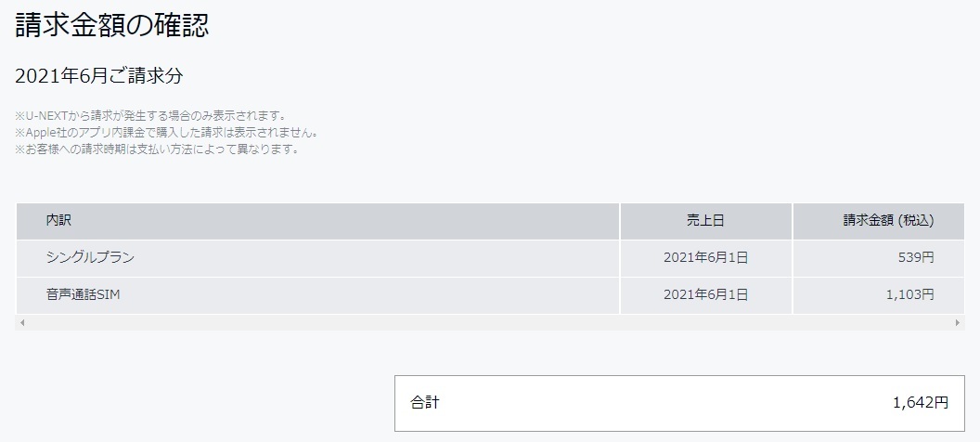Screen dimensions: 980x442
Task: Click the note about payment method timing
Action: [x=156, y=149]
